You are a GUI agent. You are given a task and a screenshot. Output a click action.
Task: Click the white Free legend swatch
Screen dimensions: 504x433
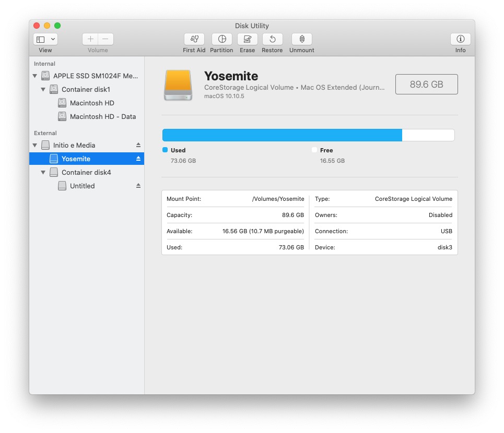tap(314, 150)
